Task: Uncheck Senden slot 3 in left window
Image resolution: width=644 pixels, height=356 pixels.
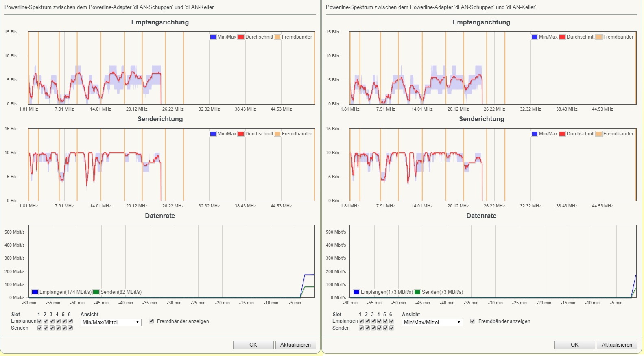Action: coord(52,328)
